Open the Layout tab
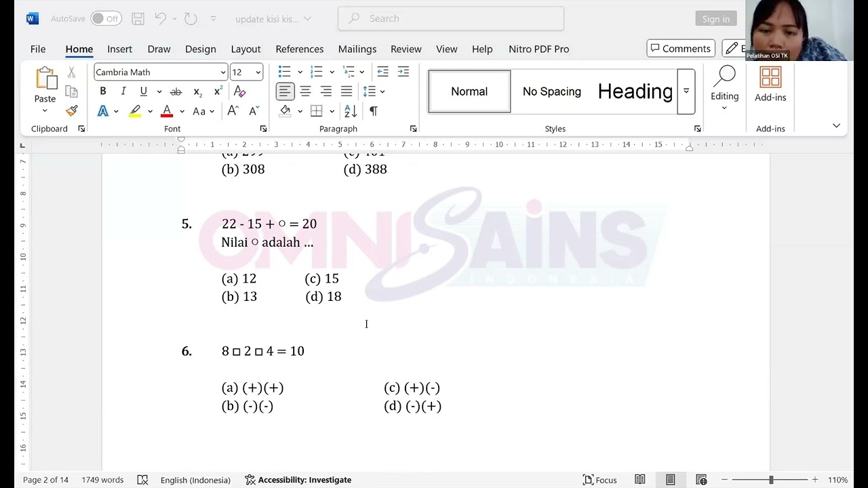 click(x=245, y=49)
